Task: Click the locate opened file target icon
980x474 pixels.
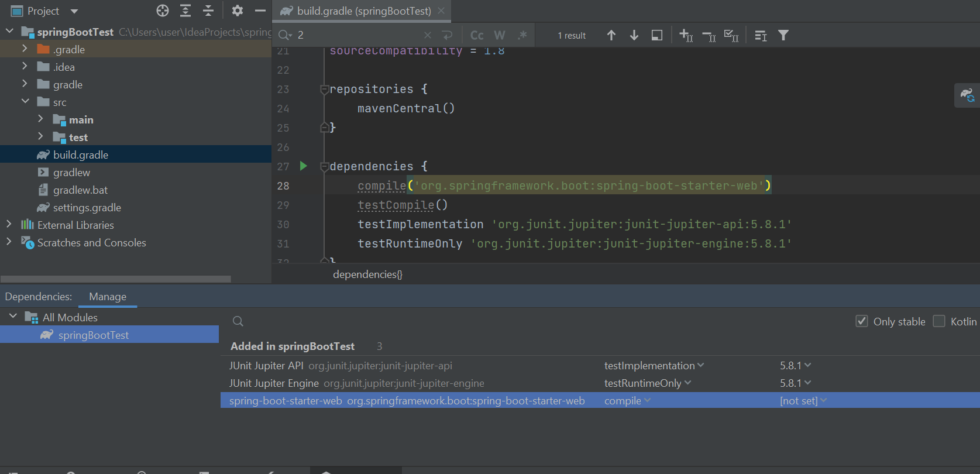Action: [163, 11]
